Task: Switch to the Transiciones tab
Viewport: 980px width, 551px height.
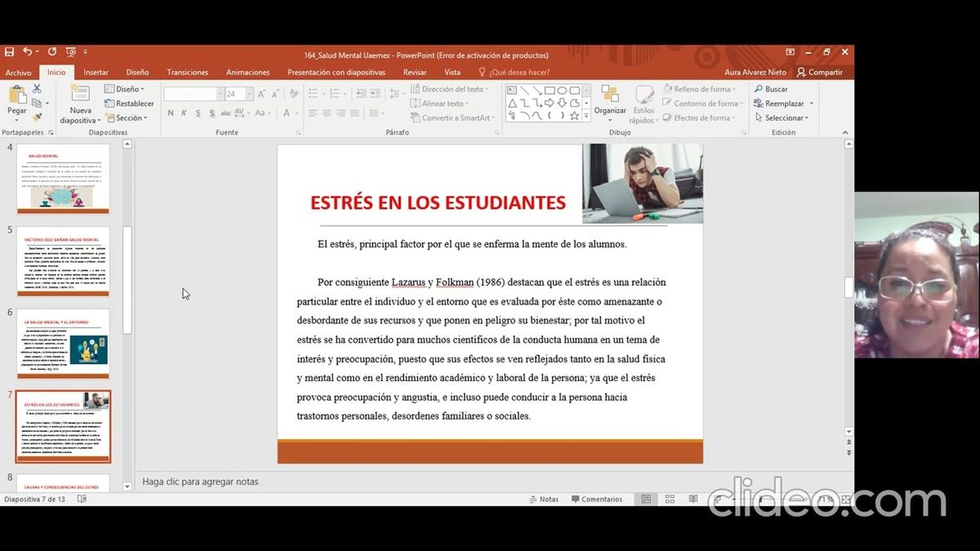Action: pos(188,72)
